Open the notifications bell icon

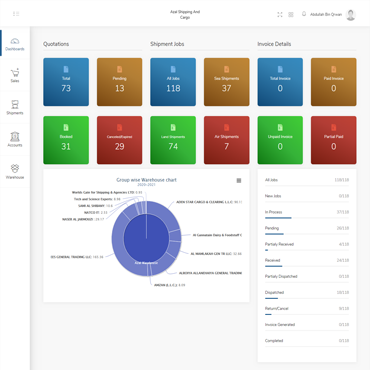[x=304, y=14]
